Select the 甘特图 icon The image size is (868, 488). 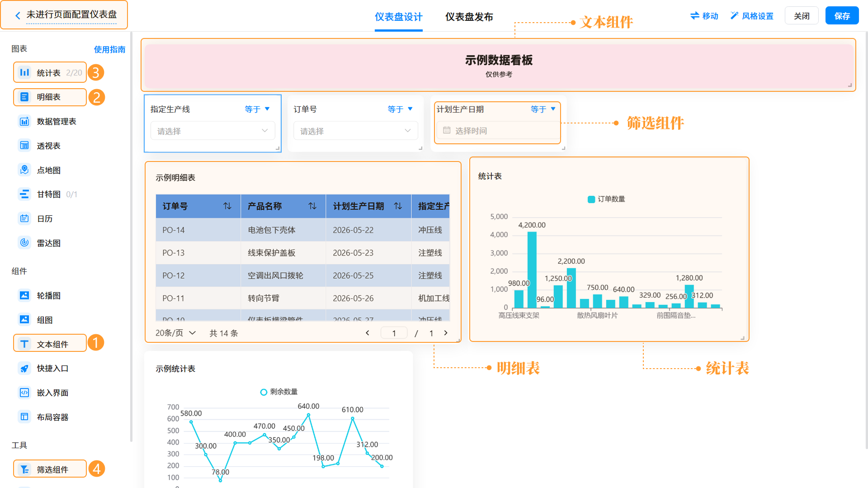point(24,194)
